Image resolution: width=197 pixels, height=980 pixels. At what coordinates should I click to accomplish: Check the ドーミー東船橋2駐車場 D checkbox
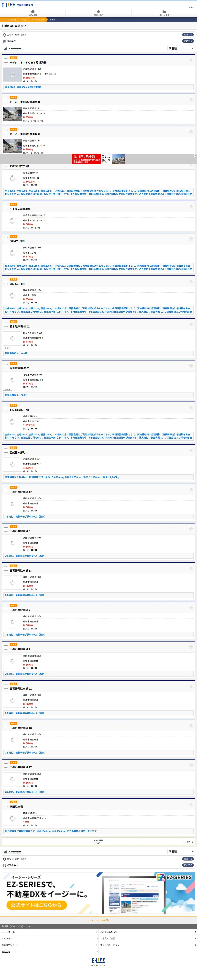(6, 100)
